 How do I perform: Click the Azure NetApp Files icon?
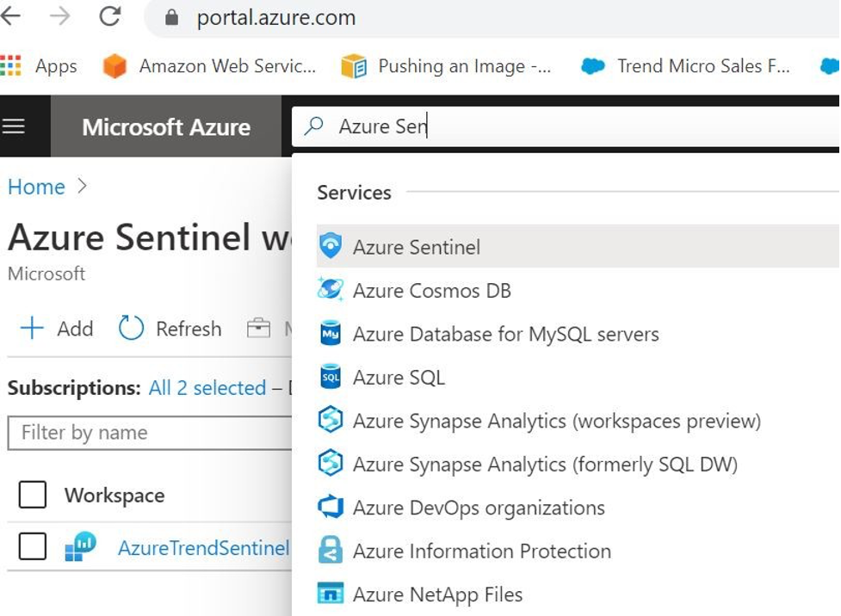tap(331, 594)
